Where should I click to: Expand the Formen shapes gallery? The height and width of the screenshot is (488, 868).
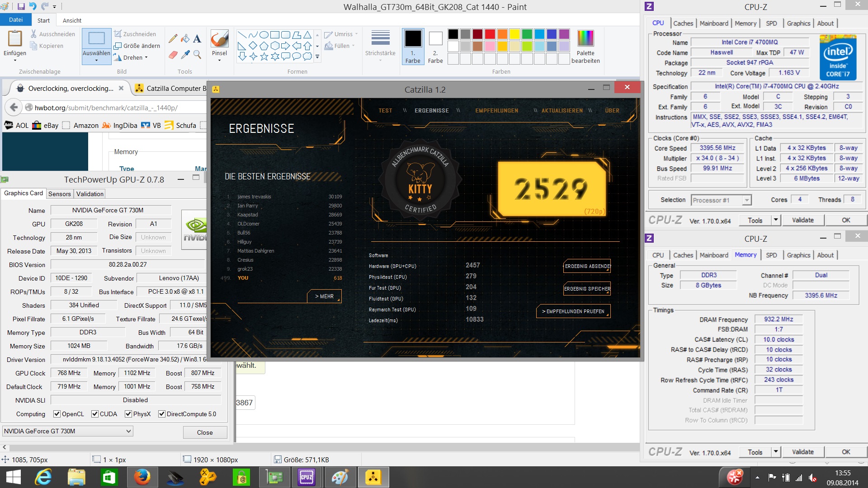pos(317,57)
